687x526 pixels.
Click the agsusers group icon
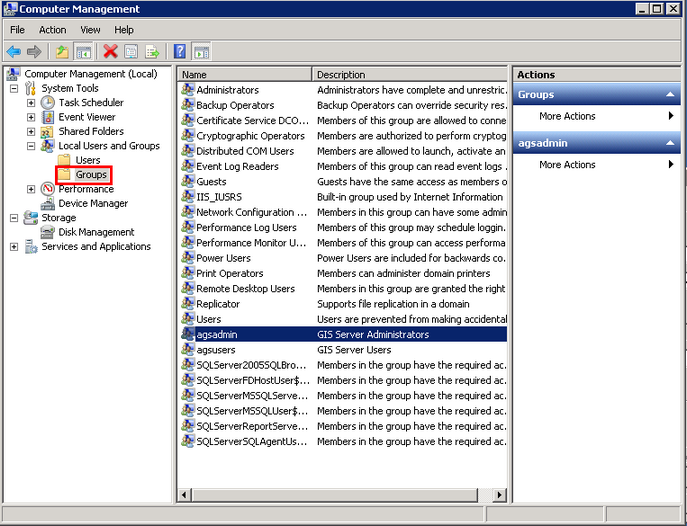tap(188, 349)
